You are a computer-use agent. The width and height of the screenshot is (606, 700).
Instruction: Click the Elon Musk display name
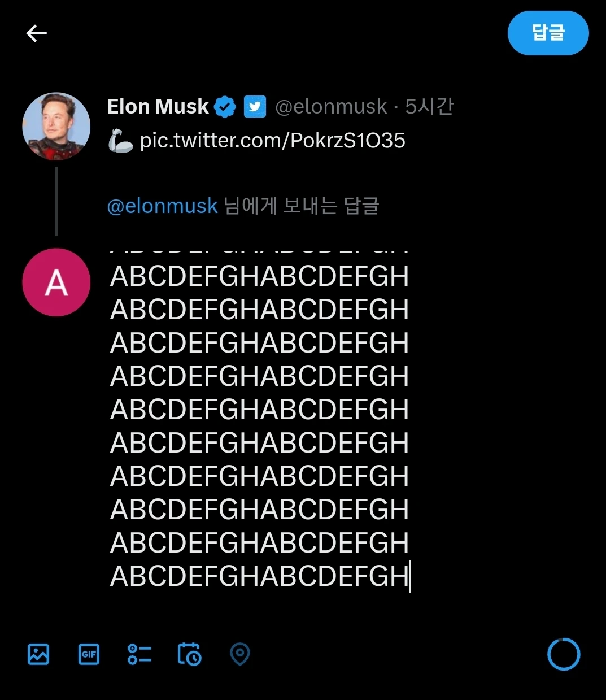click(158, 106)
